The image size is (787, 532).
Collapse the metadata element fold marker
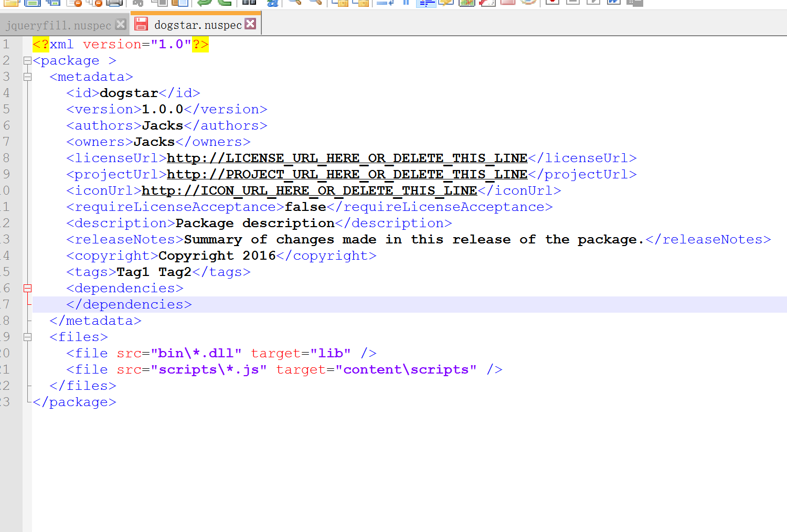tap(27, 77)
